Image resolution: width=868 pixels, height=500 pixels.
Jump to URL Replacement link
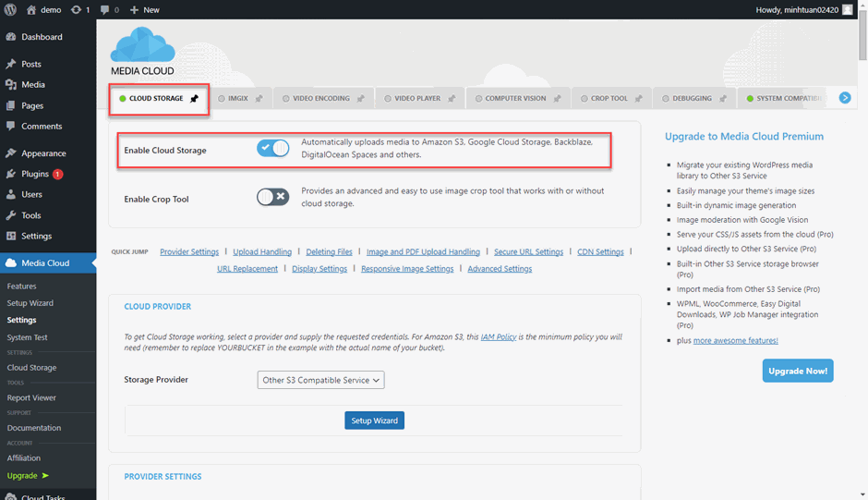click(x=247, y=269)
